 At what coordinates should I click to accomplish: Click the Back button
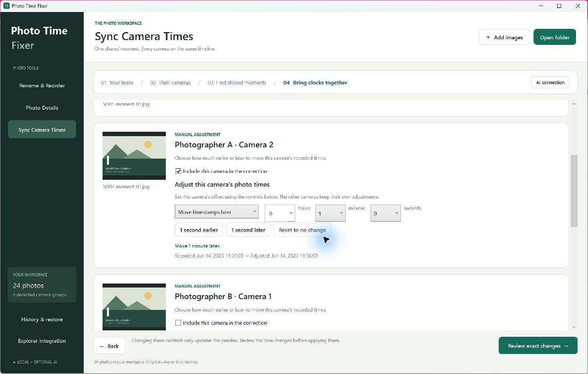click(x=109, y=346)
